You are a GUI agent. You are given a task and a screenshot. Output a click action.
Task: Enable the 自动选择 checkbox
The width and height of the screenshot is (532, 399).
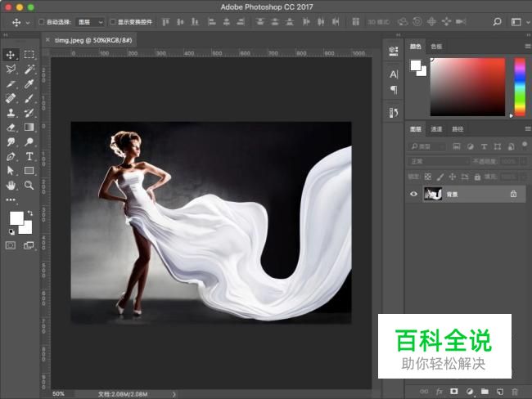tap(42, 22)
